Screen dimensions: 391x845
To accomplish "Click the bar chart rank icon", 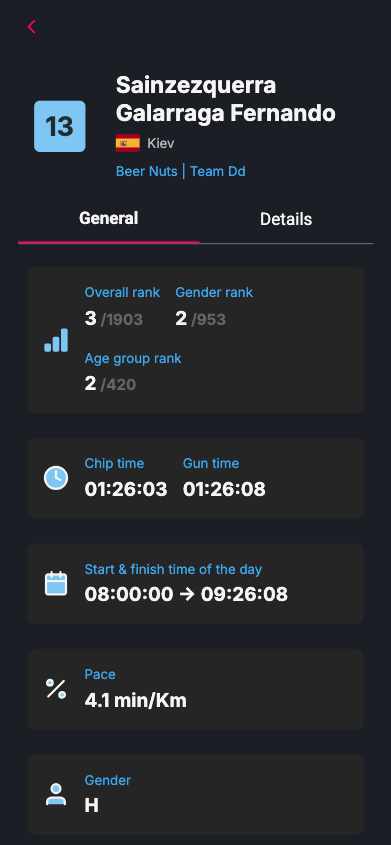I will point(56,340).
